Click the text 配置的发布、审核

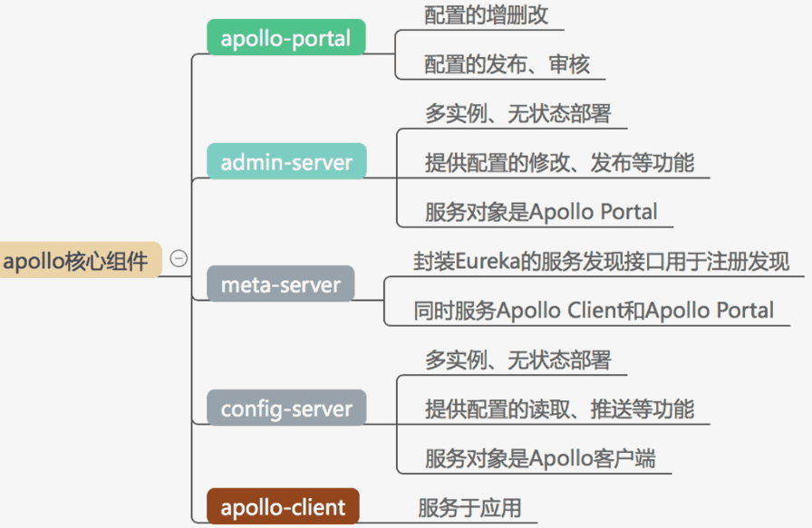[x=507, y=64]
